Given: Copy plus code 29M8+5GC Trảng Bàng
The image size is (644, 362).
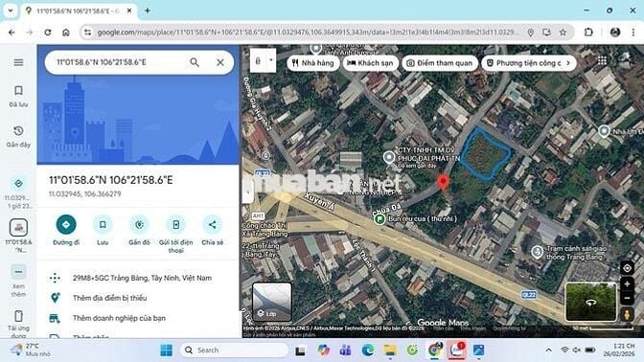Looking at the screenshot, I should pos(142,278).
